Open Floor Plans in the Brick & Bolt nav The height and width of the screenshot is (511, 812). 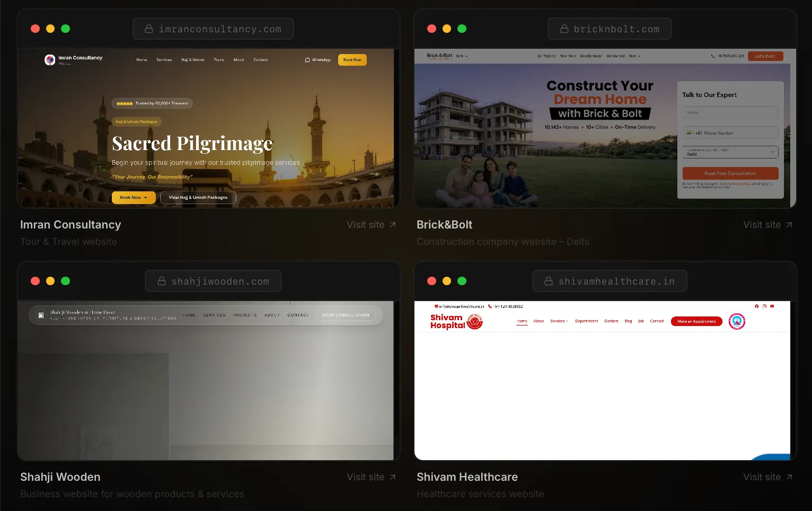tap(568, 56)
